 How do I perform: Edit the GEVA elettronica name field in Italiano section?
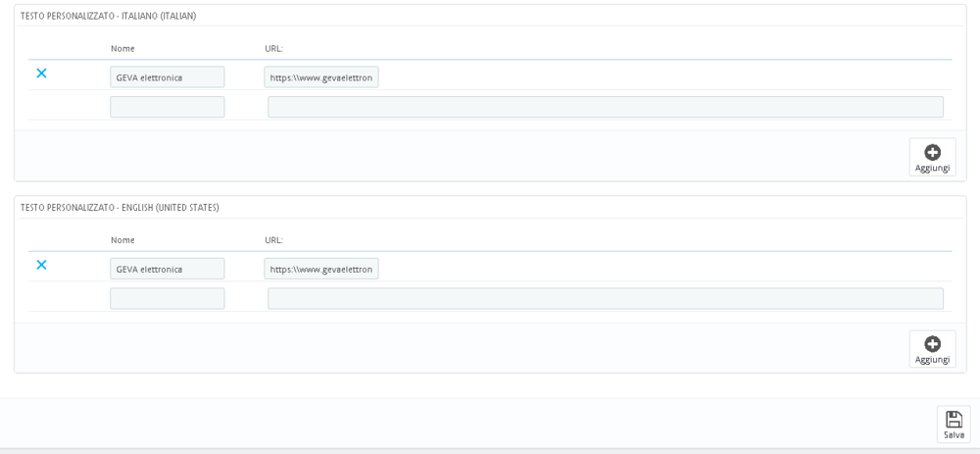(x=168, y=76)
